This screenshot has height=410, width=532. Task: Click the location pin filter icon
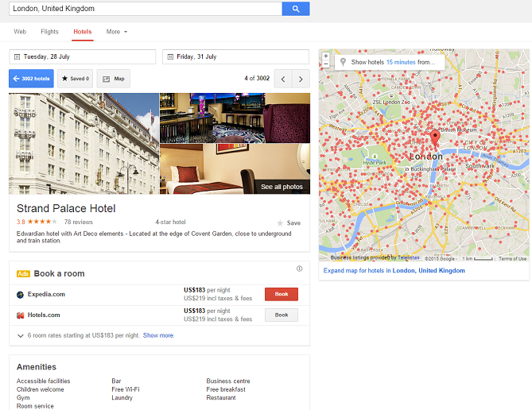tap(343, 62)
